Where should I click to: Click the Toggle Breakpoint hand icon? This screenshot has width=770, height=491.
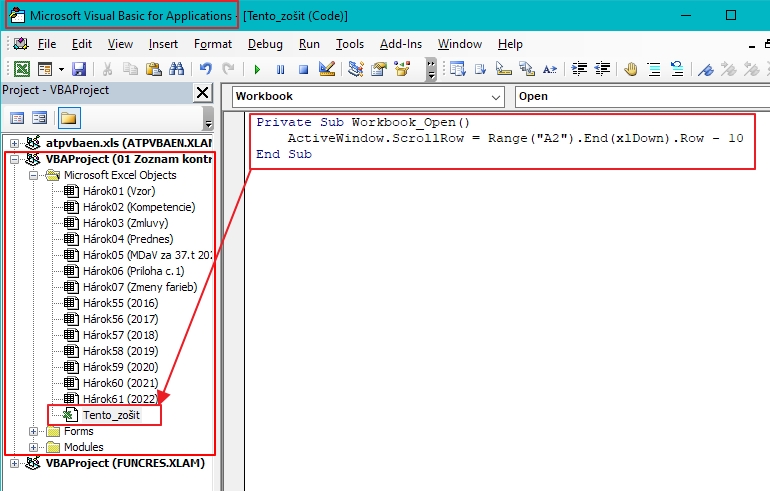(x=631, y=69)
